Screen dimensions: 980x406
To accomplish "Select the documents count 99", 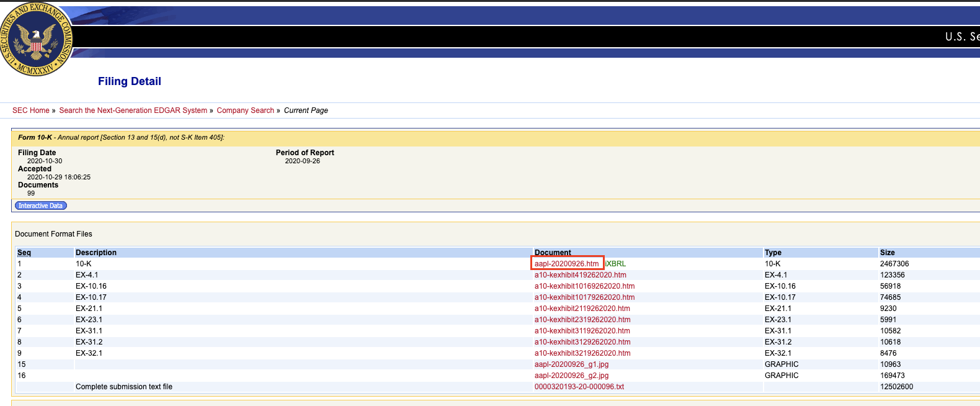I will point(31,193).
